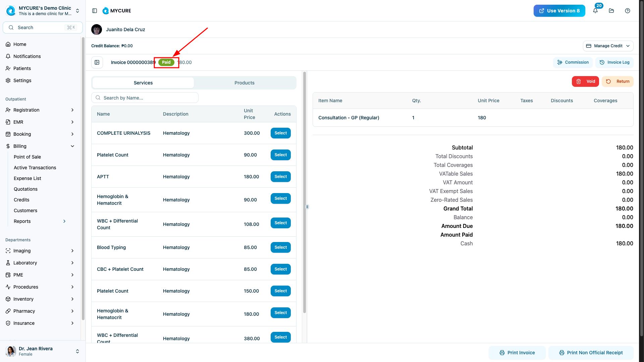Switch to the Products tab
The height and width of the screenshot is (362, 644).
[x=244, y=83]
